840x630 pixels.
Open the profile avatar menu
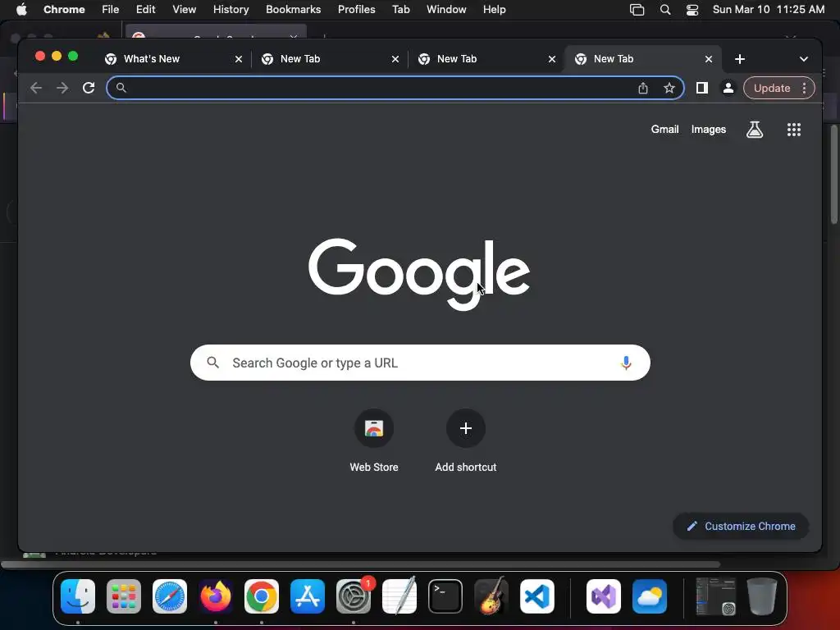click(x=728, y=88)
